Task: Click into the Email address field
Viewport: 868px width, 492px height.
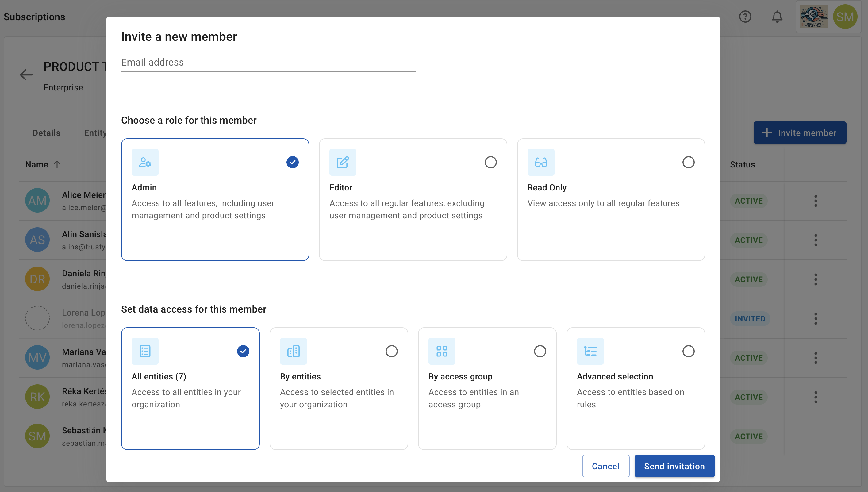Action: 268,62
